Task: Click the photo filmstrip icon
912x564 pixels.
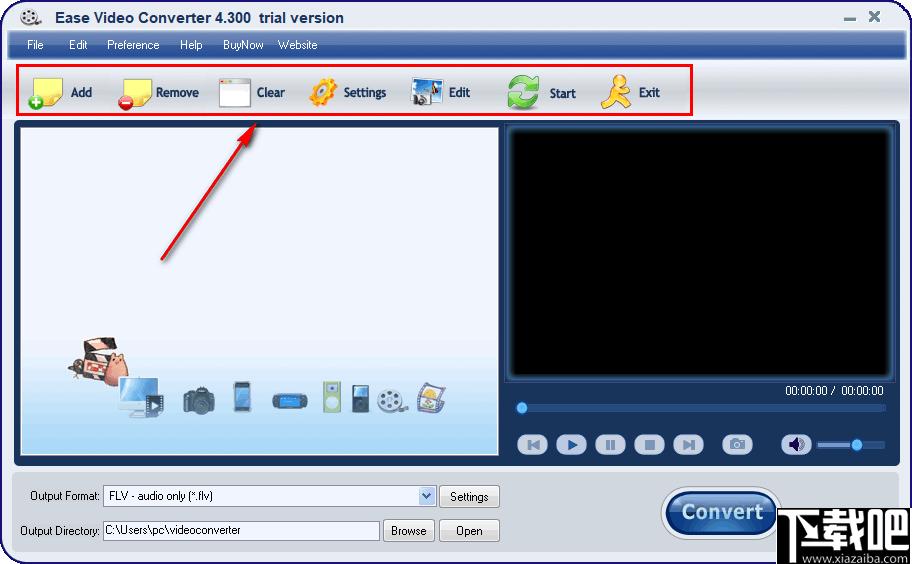Action: coord(431,397)
